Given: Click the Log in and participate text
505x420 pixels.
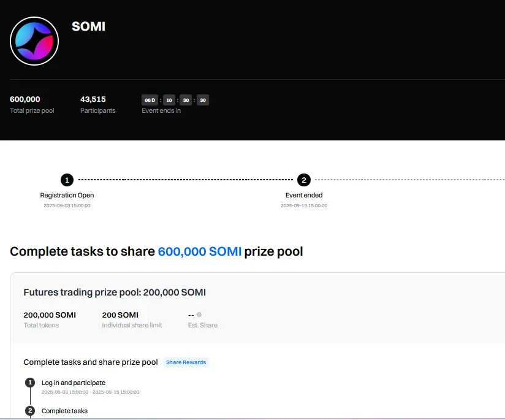Looking at the screenshot, I should click(74, 383).
